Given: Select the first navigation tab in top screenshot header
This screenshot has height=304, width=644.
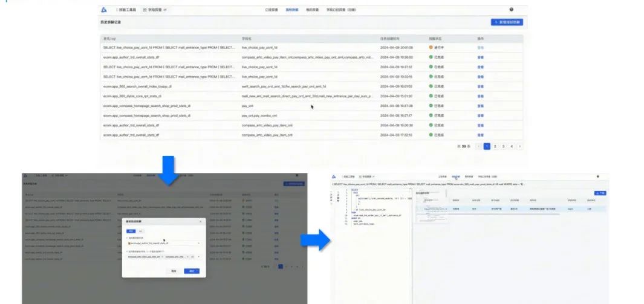Looking at the screenshot, I should point(272,10).
